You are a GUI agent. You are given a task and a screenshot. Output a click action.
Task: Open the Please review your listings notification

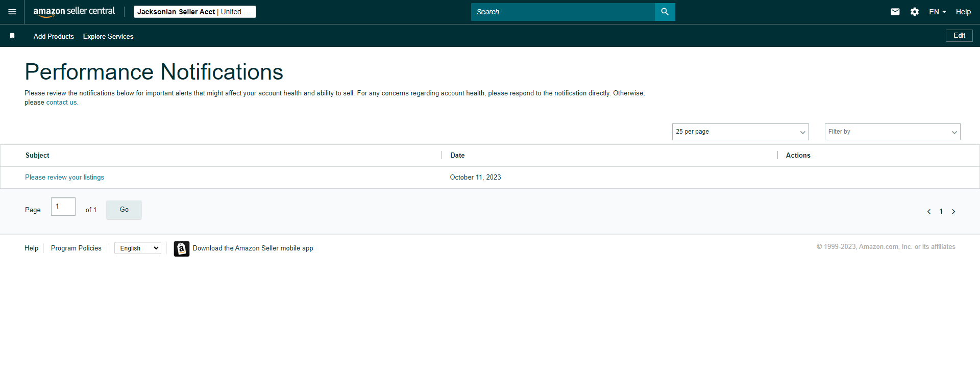coord(64,178)
